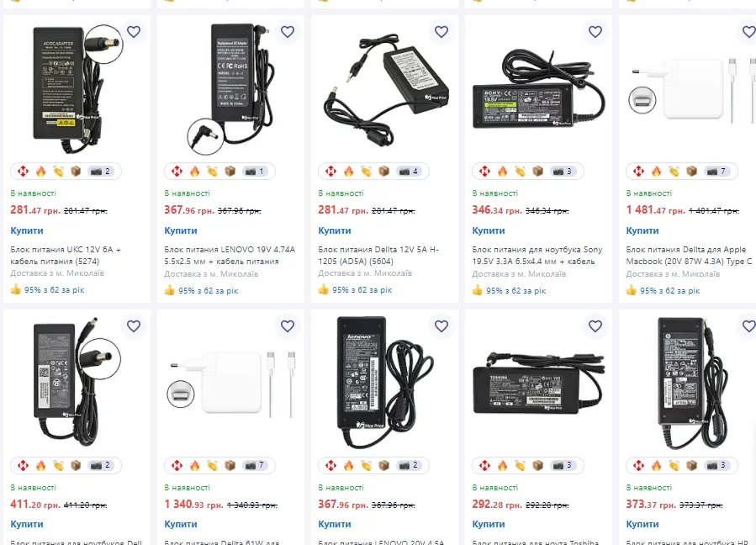Screen dimensions: 756x545
Task: Click Nova Poshta icon on LENOVO 19V card
Action: pyautogui.click(x=177, y=172)
